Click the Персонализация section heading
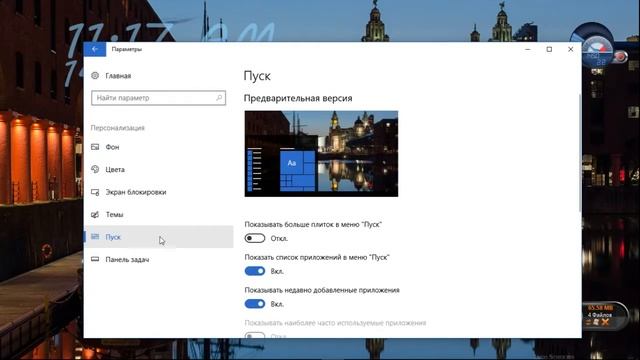This screenshot has width=640, height=360. [118, 128]
